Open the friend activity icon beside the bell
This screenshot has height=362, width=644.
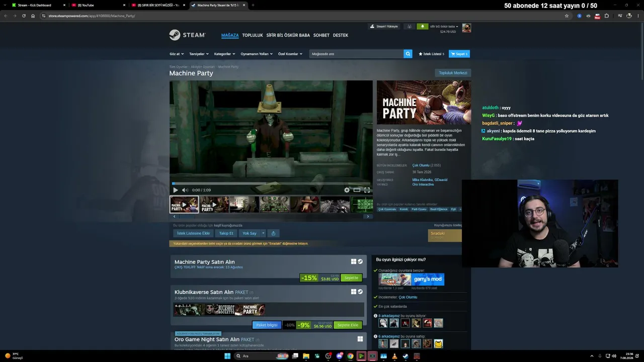click(409, 27)
